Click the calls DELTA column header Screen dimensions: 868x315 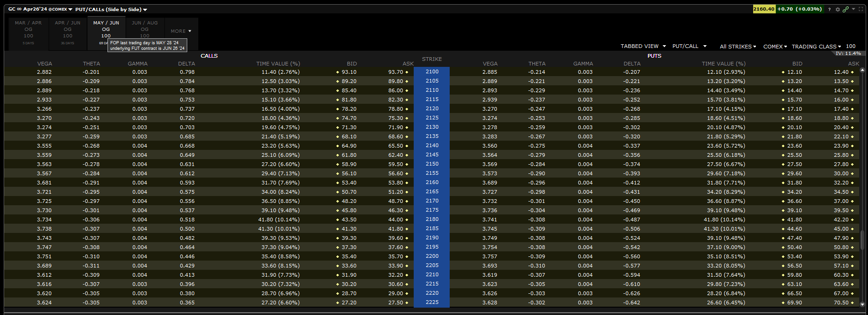tap(186, 64)
